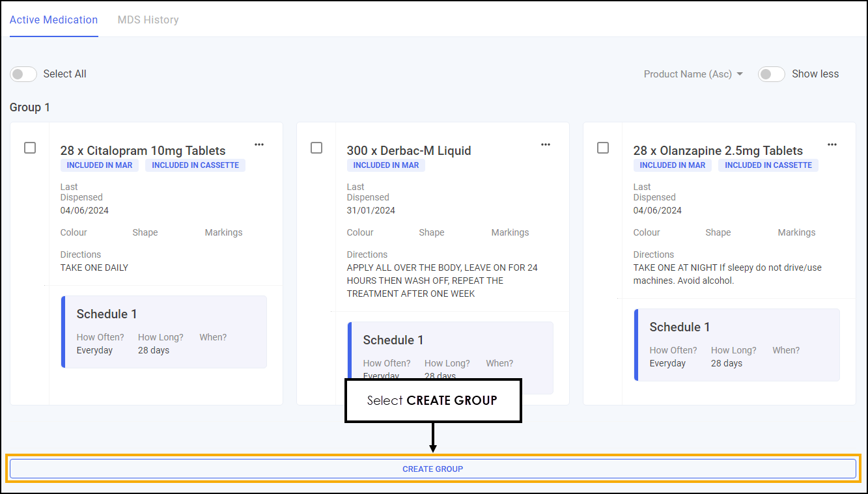Open the Olanzapine card three-dot menu
The image size is (868, 494).
[832, 144]
